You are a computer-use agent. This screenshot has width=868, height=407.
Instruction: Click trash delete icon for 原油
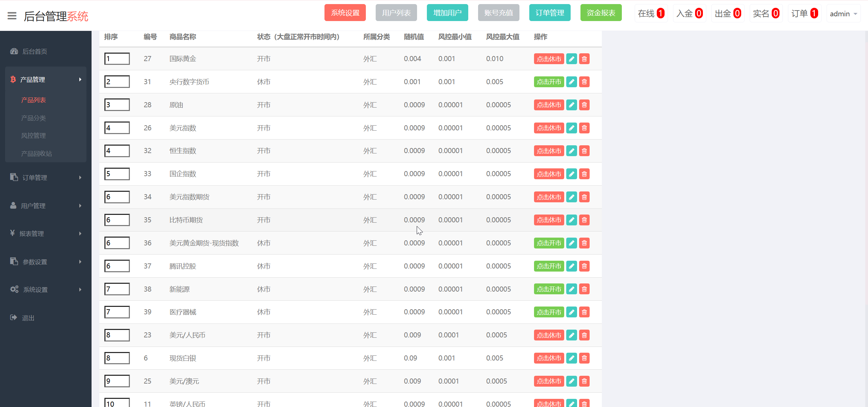pyautogui.click(x=584, y=105)
